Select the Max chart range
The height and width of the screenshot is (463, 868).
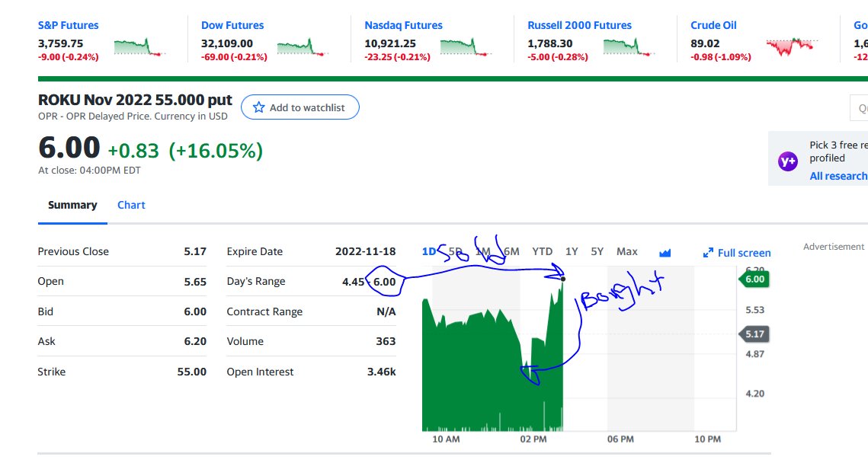coord(627,252)
